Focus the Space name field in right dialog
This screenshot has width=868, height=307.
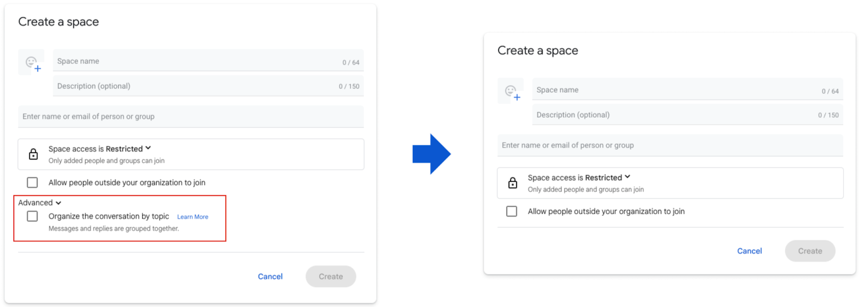pyautogui.click(x=687, y=89)
